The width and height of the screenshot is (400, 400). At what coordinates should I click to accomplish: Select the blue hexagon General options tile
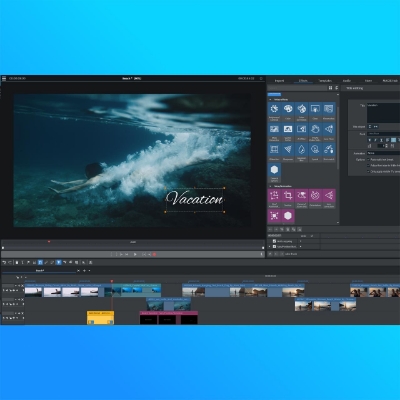tap(274, 173)
